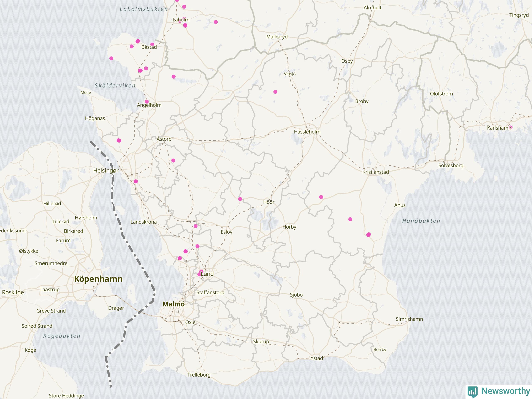Click the Hørsholm label
Screen dimensions: 532x399
[86, 218]
